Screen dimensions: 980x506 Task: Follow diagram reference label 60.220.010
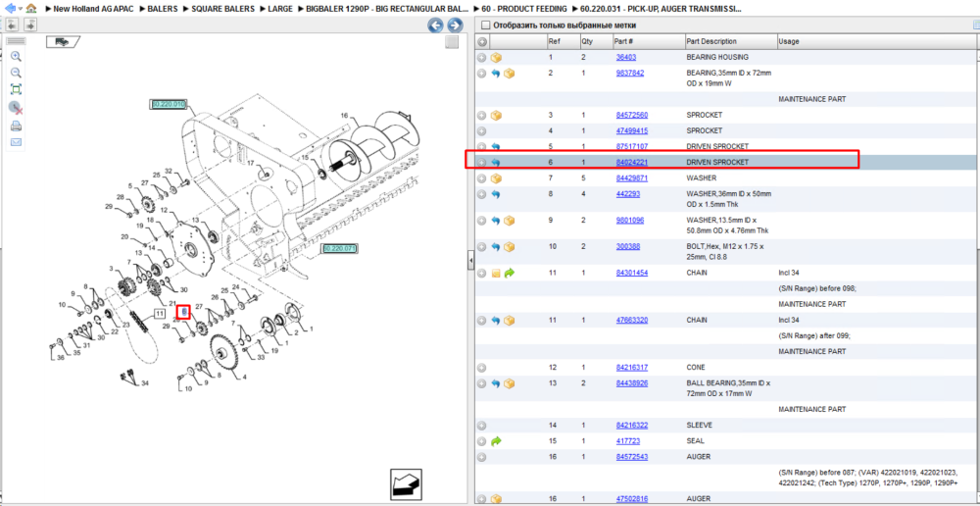[169, 104]
